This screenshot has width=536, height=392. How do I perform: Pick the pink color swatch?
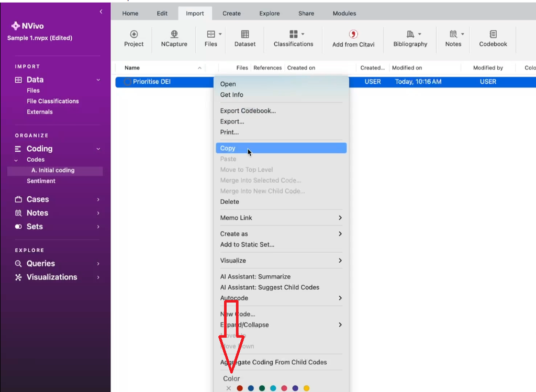click(x=284, y=388)
